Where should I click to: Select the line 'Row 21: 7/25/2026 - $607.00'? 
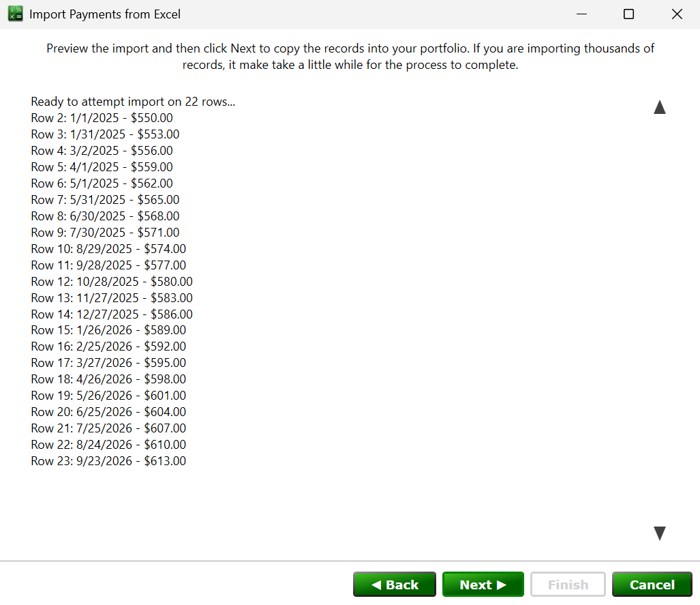108,428
